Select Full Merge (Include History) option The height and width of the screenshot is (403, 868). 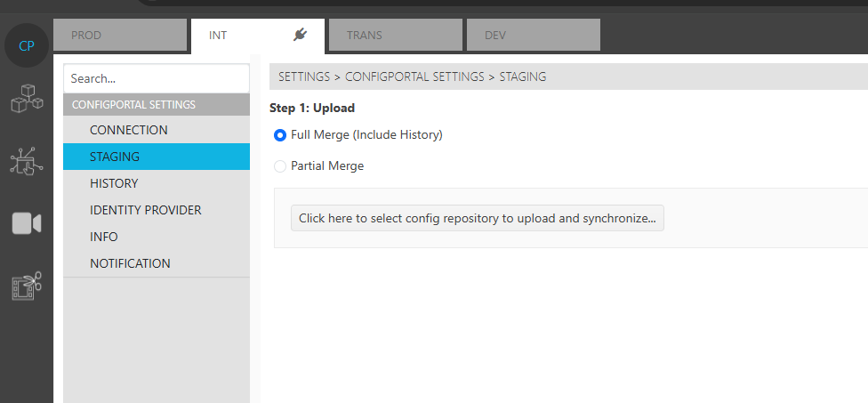tap(281, 135)
